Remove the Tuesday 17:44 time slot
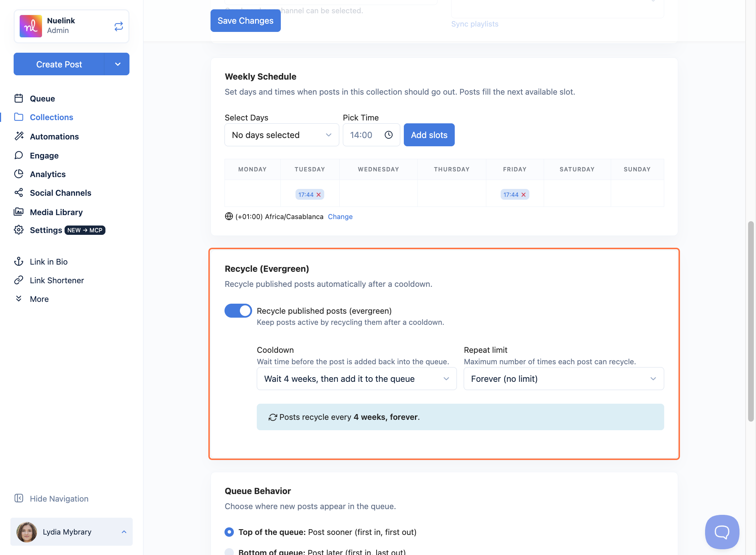The image size is (756, 555). point(318,195)
